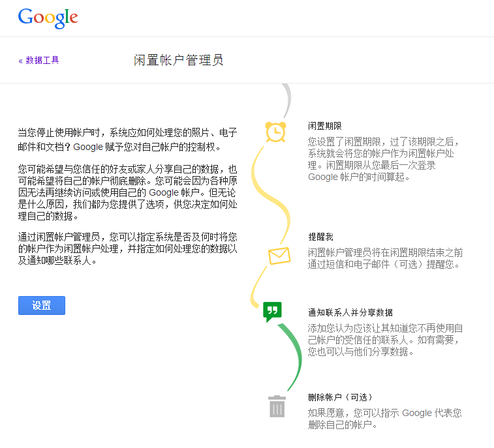The image size is (494, 448).
Task: Select the 闲置期限 heading
Action: click(325, 126)
